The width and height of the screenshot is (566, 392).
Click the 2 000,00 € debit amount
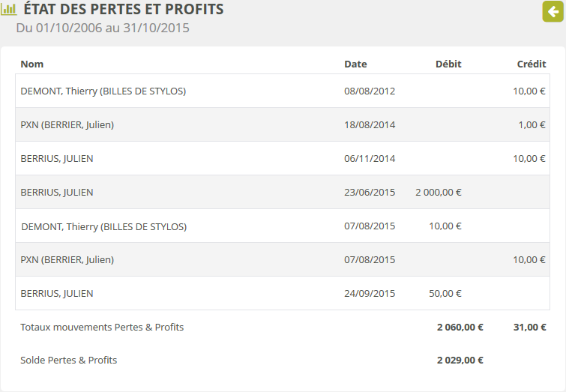[x=438, y=193]
